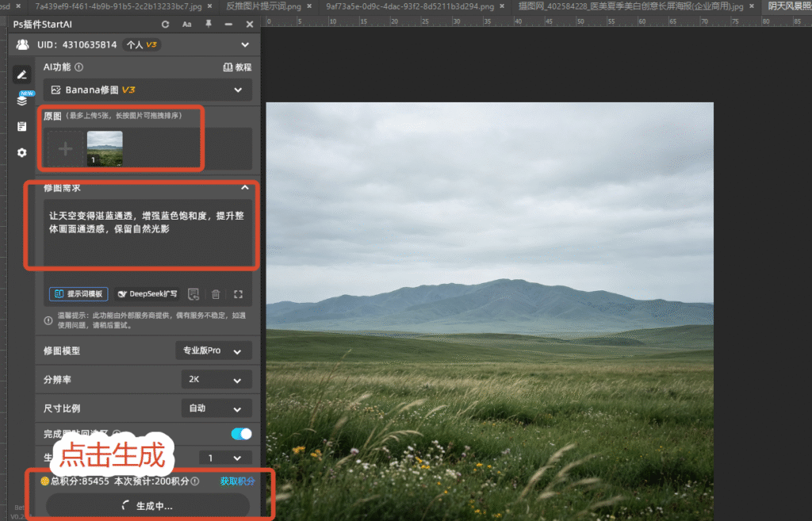Switch to 9af73a5e-0d9c png tab
The height and width of the screenshot is (521, 812).
coord(410,6)
